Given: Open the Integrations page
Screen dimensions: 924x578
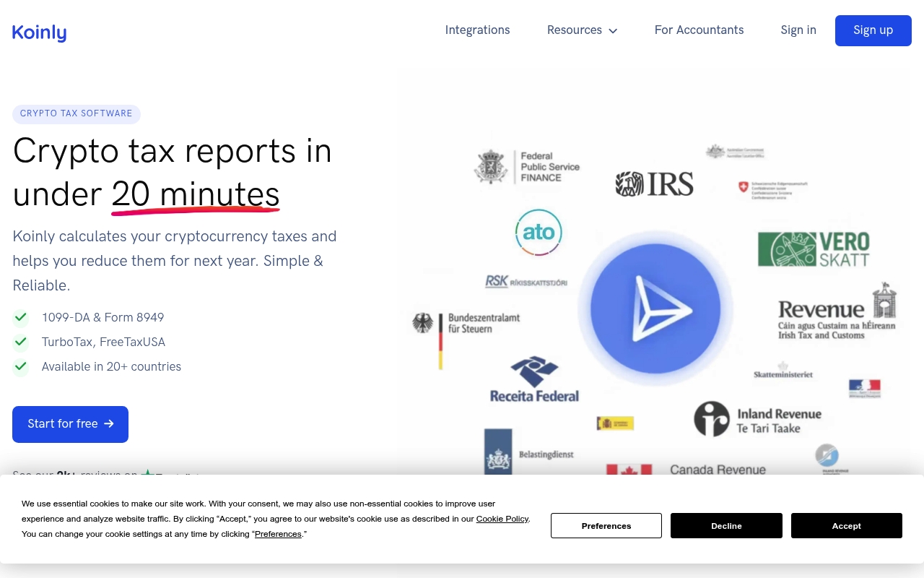Looking at the screenshot, I should pyautogui.click(x=477, y=30).
